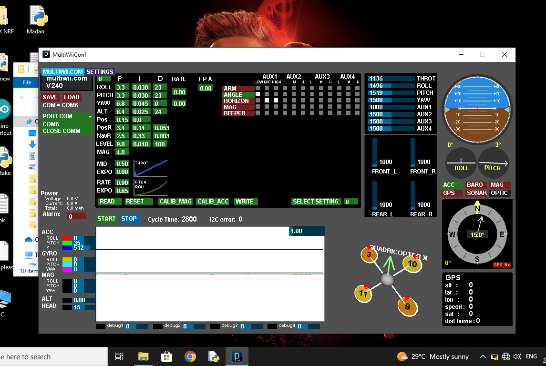This screenshot has height=366, width=546.
Task: Click the artificial horizon gauge
Action: (x=477, y=109)
